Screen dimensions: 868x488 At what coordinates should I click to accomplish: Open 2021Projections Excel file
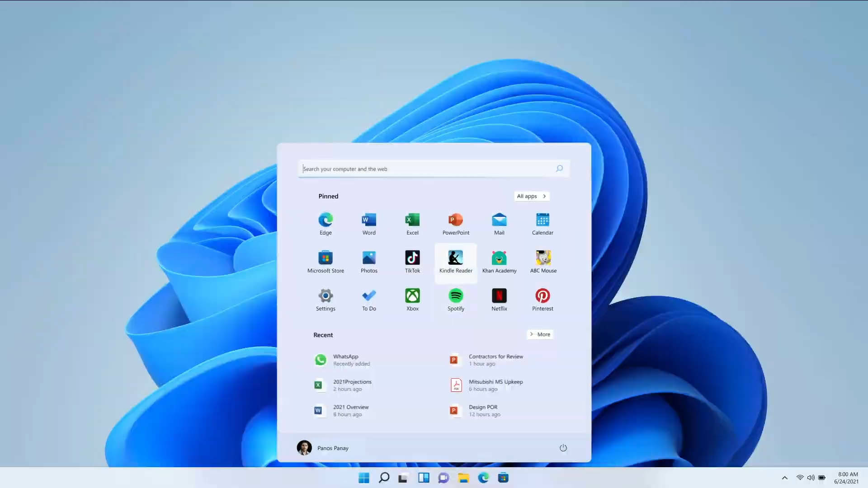(x=352, y=385)
